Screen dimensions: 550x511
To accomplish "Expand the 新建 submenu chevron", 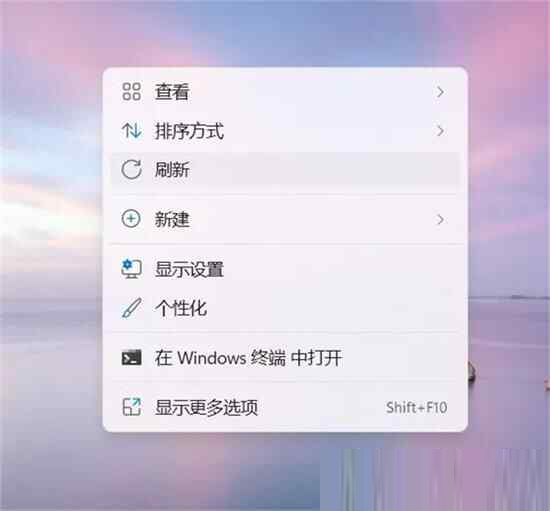I will [x=440, y=220].
